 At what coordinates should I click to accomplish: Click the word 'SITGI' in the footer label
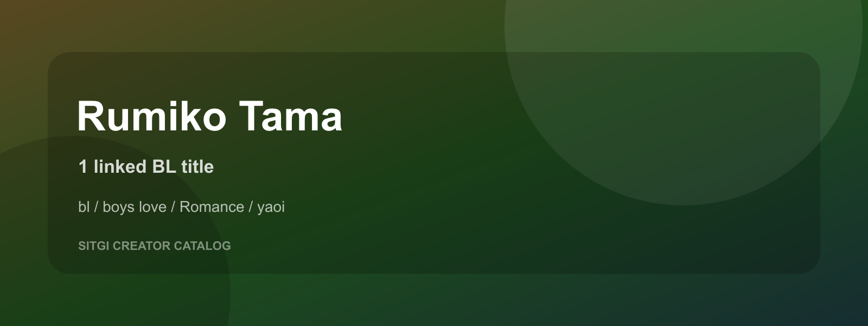[x=94, y=246]
